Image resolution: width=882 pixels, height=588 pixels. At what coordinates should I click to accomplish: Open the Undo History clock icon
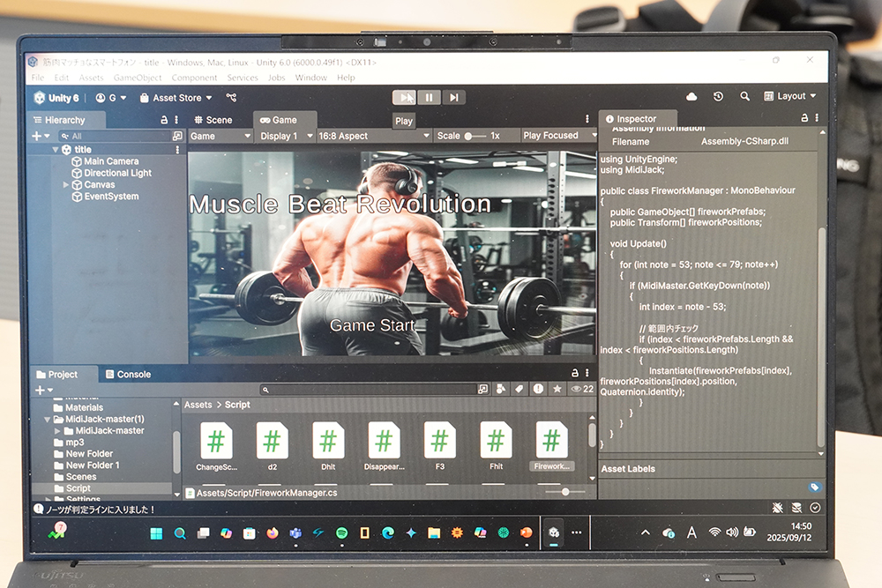click(x=719, y=96)
